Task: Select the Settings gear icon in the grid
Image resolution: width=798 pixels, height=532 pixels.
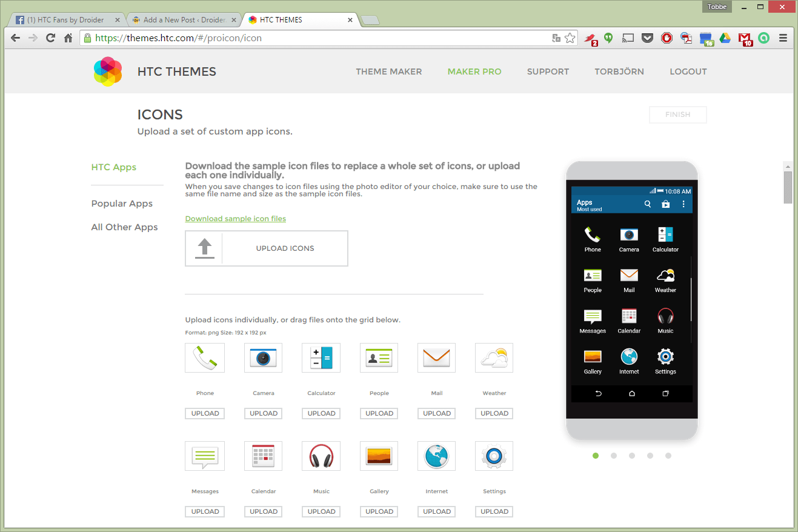Action: [494, 456]
